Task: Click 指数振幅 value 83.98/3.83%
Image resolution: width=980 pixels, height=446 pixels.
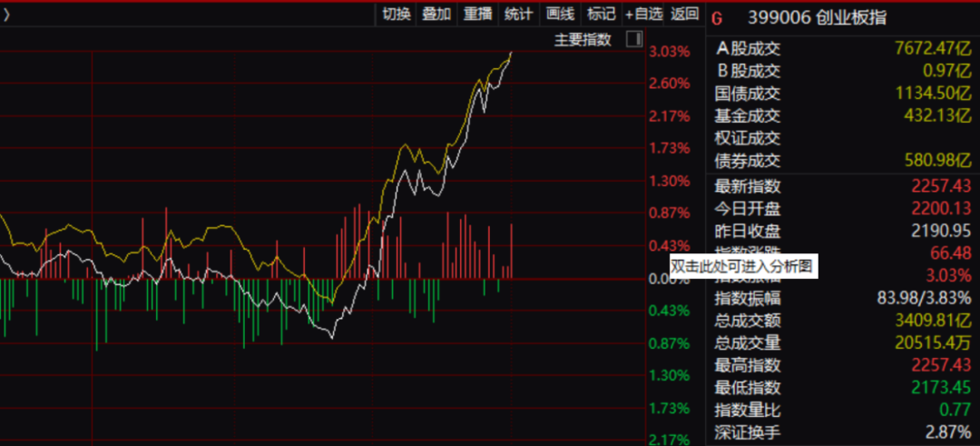Action: [x=925, y=298]
